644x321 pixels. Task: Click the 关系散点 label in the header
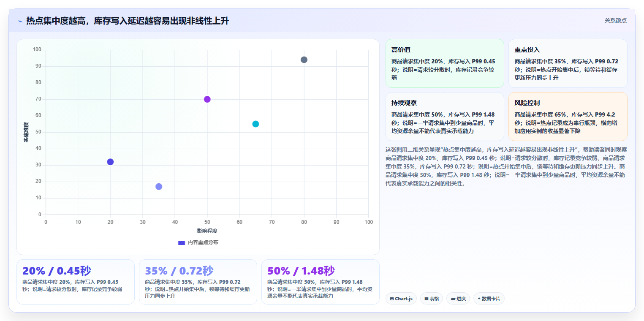(x=615, y=20)
